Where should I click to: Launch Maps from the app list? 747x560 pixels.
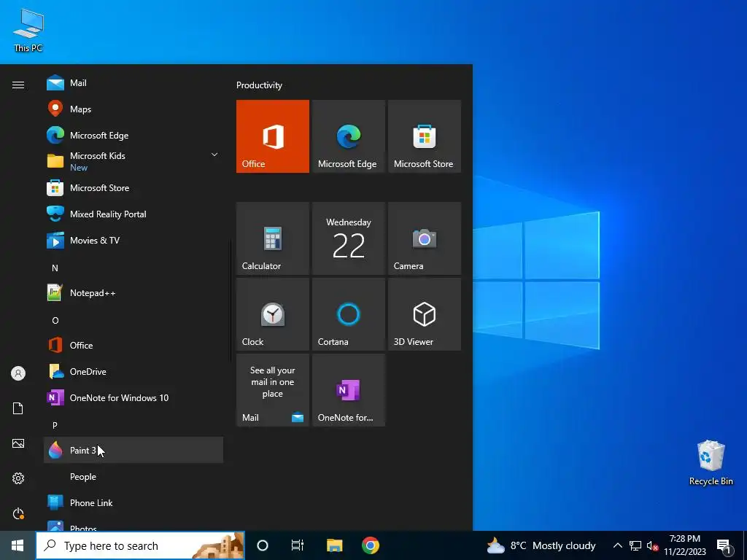click(x=133, y=109)
